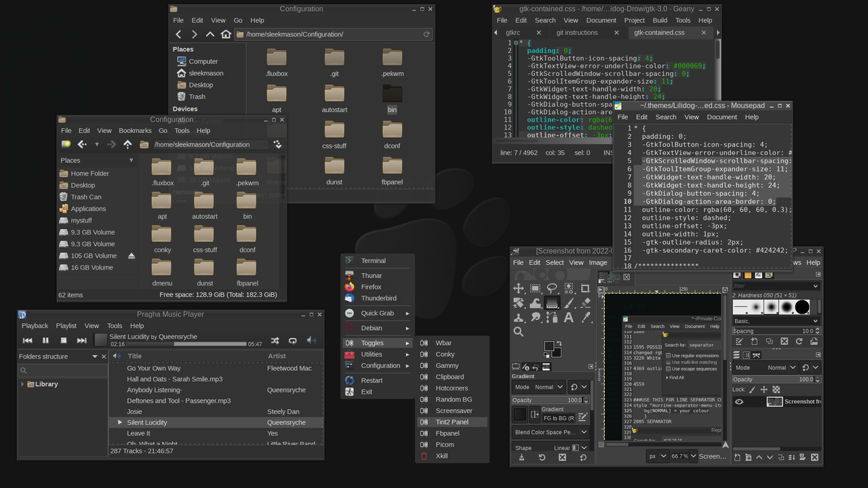Select the Clone stamp tool in GIMP
This screenshot has height=488, width=868.
[519, 317]
